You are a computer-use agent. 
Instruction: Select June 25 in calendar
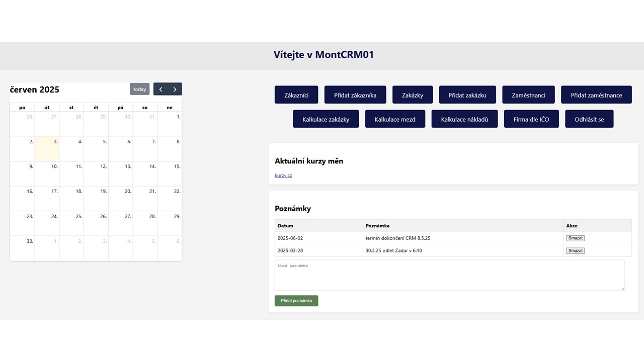tap(71, 224)
